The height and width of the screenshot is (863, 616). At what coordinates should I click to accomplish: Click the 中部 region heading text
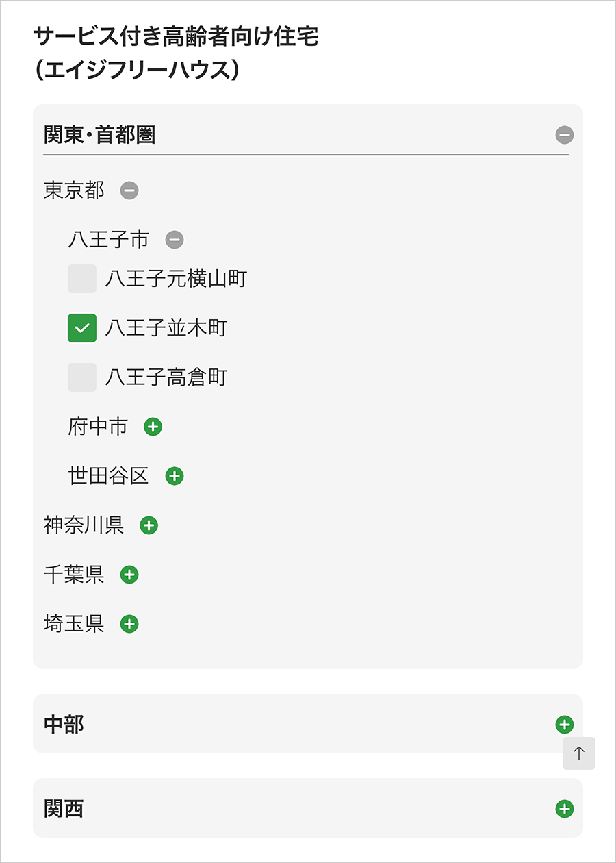64,725
